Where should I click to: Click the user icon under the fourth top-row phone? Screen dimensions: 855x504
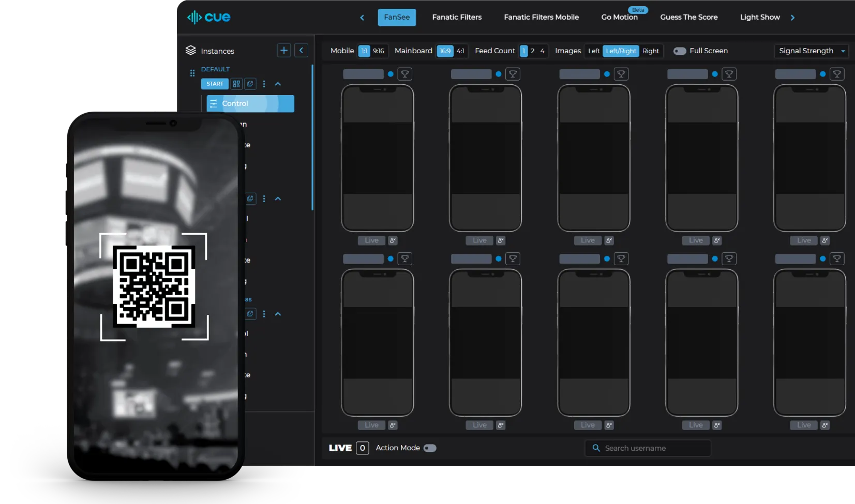click(717, 240)
